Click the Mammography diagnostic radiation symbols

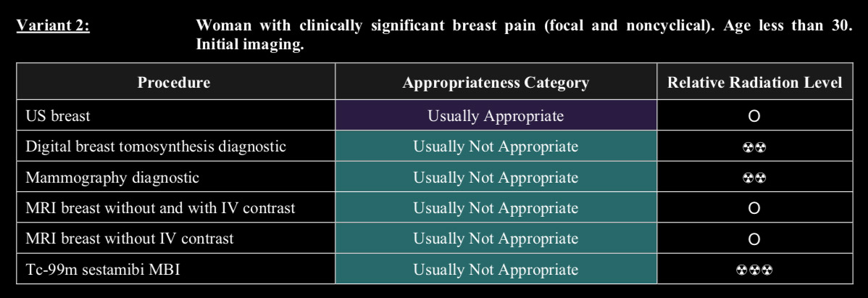pos(754,178)
